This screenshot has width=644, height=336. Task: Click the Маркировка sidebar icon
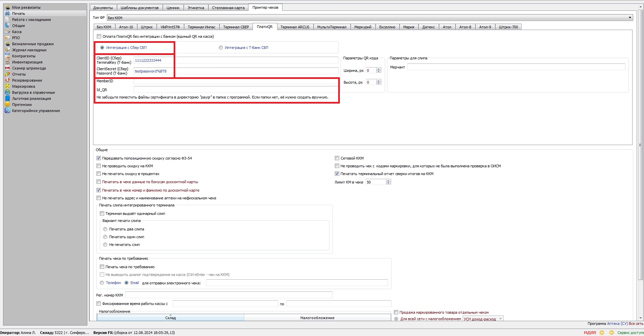7,86
